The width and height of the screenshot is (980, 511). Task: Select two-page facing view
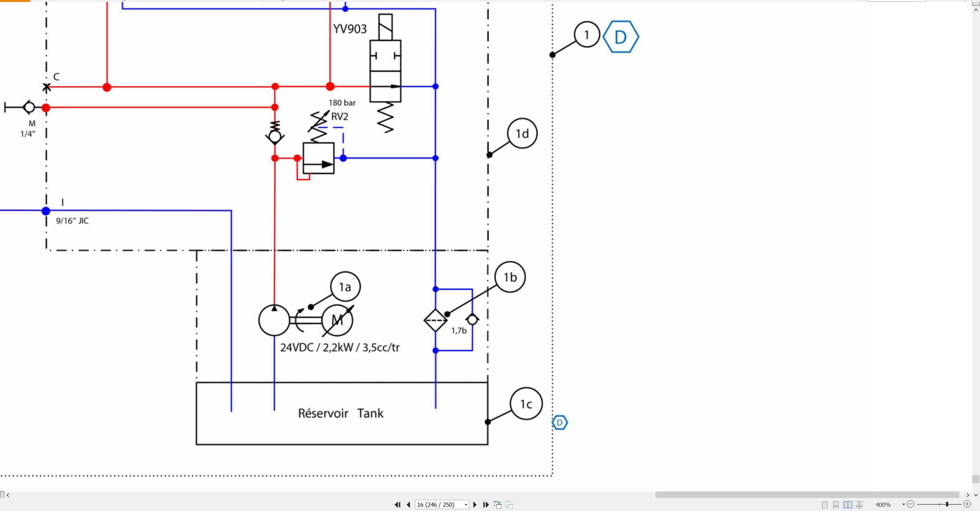848,505
